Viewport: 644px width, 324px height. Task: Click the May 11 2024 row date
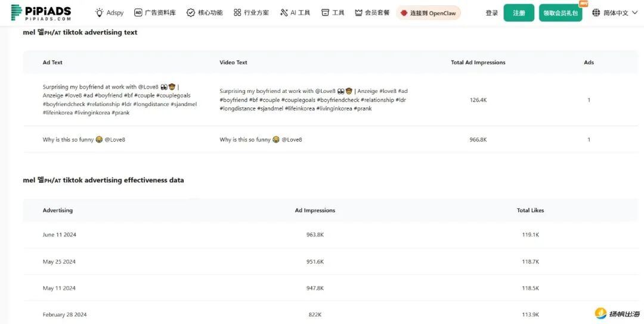coord(59,288)
